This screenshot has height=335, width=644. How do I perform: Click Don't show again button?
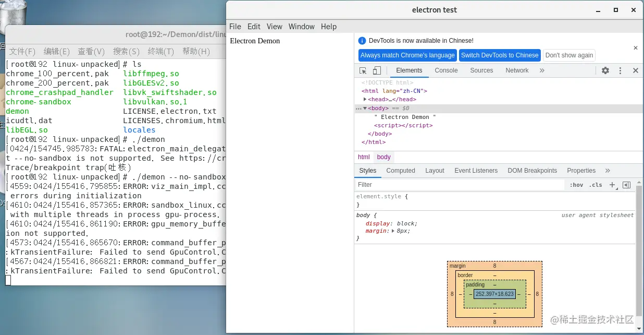tap(569, 55)
